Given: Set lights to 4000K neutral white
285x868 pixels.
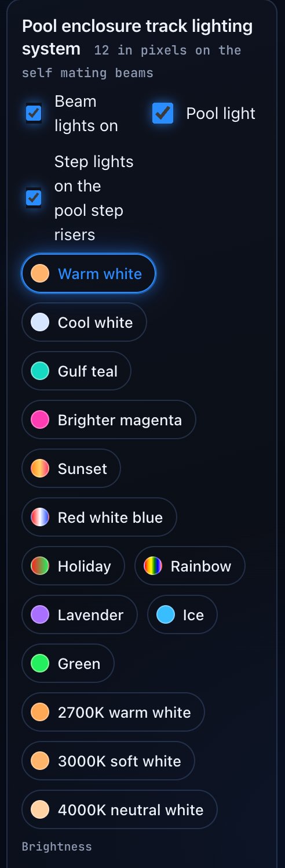Looking at the screenshot, I should [119, 810].
